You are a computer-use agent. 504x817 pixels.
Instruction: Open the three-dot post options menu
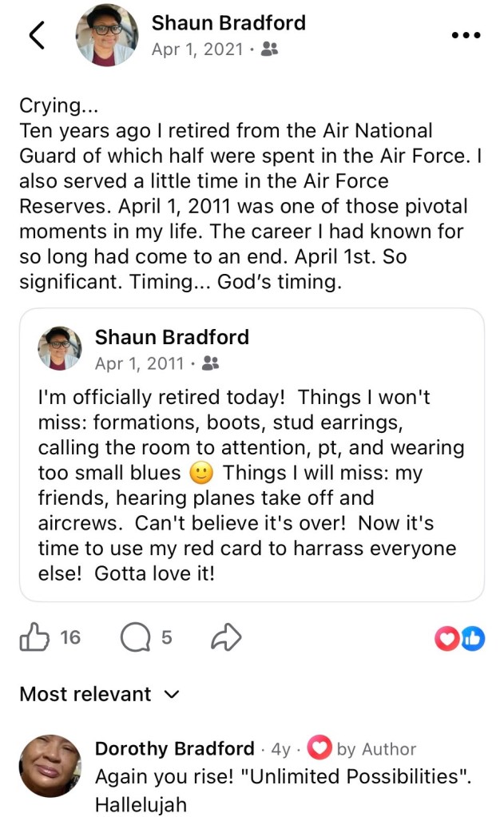(466, 35)
